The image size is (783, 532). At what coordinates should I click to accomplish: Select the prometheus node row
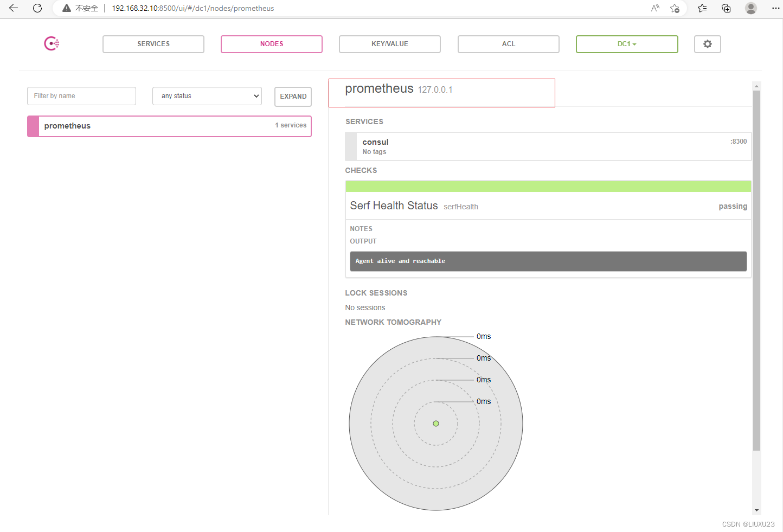tap(169, 126)
